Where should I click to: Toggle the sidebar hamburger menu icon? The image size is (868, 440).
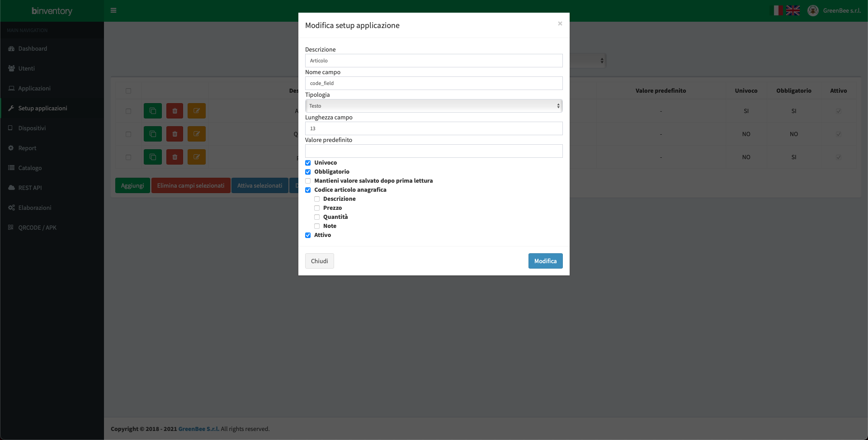(x=113, y=10)
